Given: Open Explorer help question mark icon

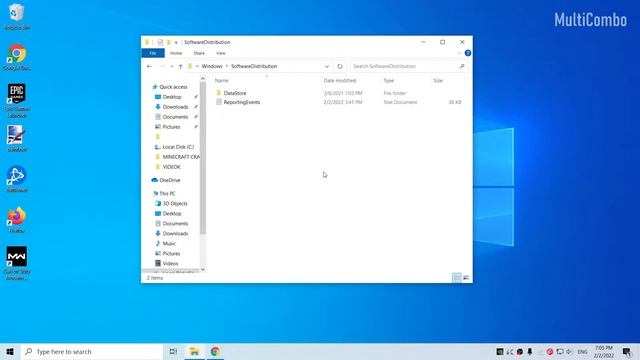Looking at the screenshot, I should click(468, 53).
